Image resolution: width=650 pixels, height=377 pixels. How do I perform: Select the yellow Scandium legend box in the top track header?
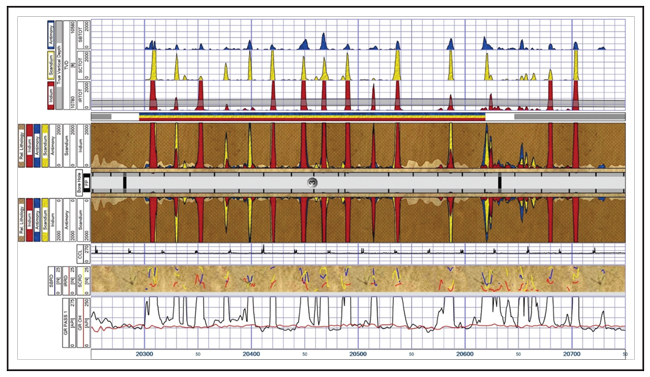pos(51,65)
